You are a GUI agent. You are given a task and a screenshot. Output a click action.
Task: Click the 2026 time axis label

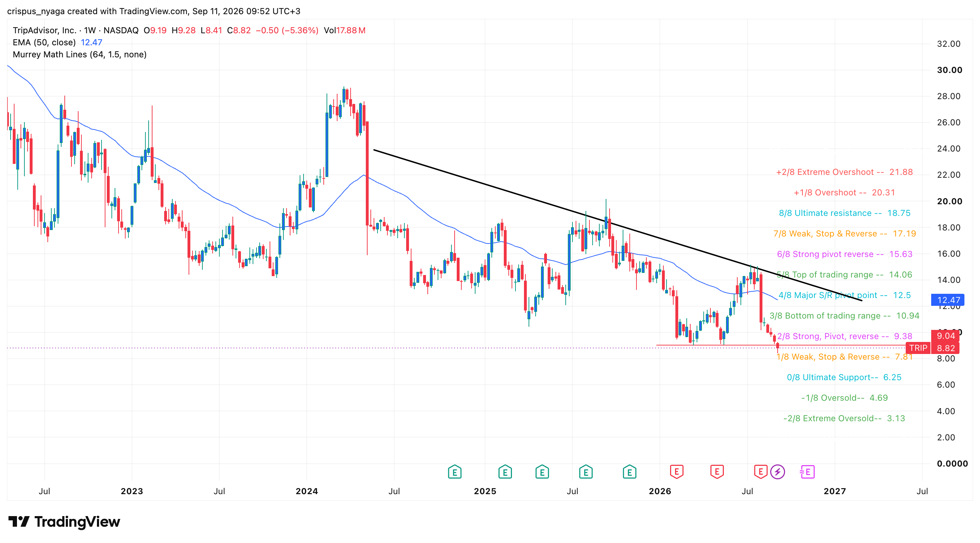tap(660, 491)
